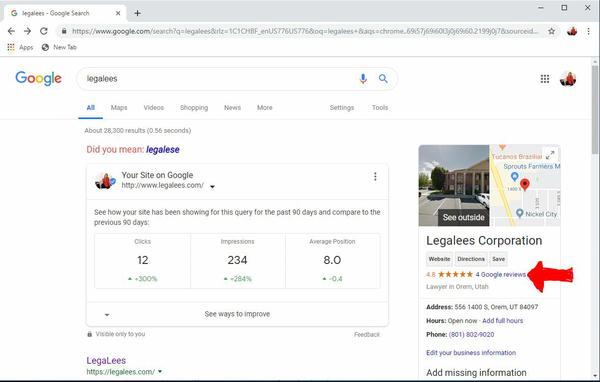The width and height of the screenshot is (600, 382).
Task: Open the Apps shortcut in bookmarks bar
Action: pyautogui.click(x=20, y=47)
